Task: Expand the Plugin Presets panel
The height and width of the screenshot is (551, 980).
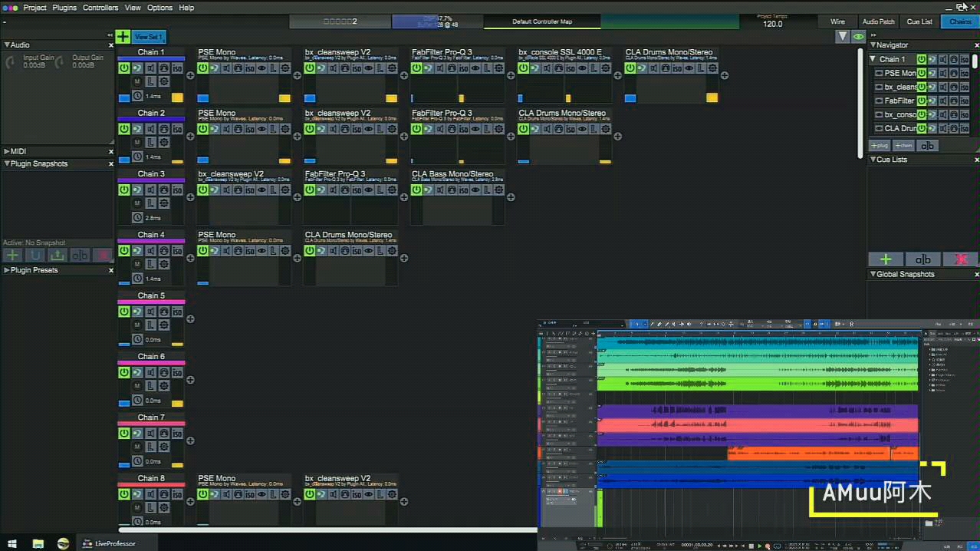Action: click(x=6, y=269)
